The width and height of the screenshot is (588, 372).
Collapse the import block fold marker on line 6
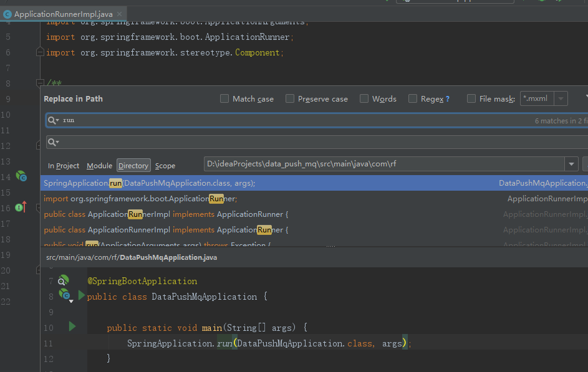coord(40,52)
